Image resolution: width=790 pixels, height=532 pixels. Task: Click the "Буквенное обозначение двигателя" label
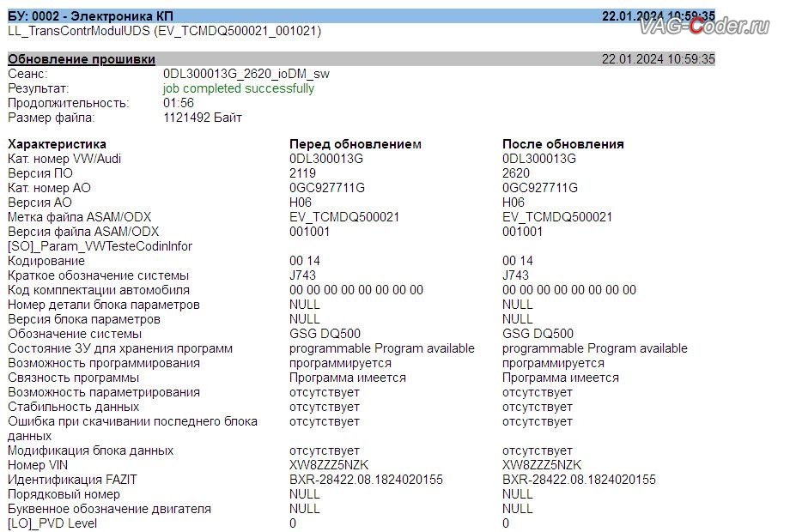(109, 510)
